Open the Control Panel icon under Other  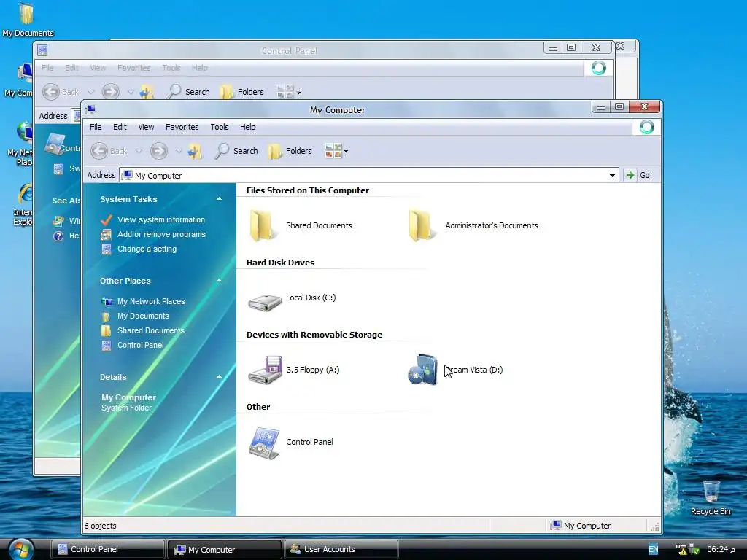(x=264, y=443)
